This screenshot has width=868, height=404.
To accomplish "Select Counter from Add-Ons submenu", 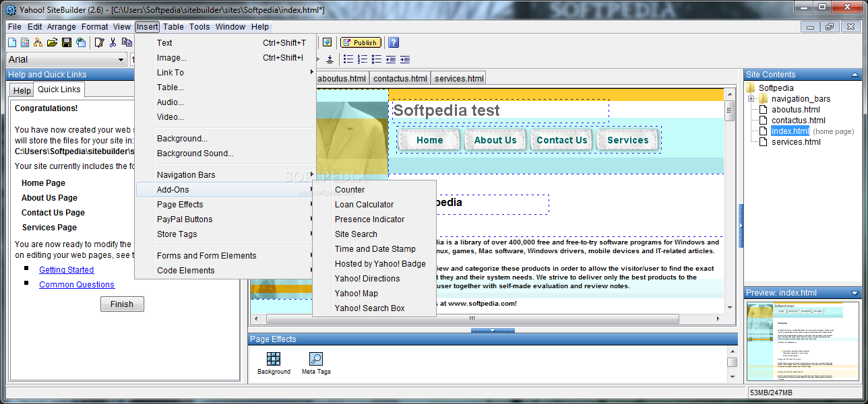I will coord(374,189).
